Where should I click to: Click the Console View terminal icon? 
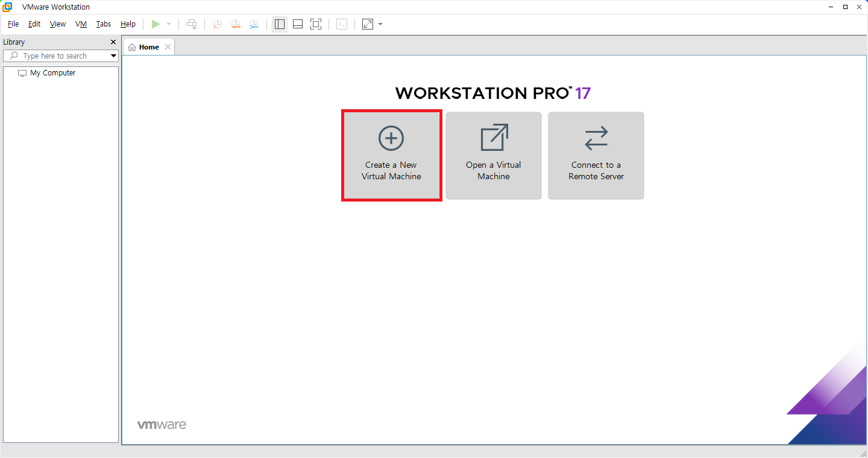(x=342, y=24)
